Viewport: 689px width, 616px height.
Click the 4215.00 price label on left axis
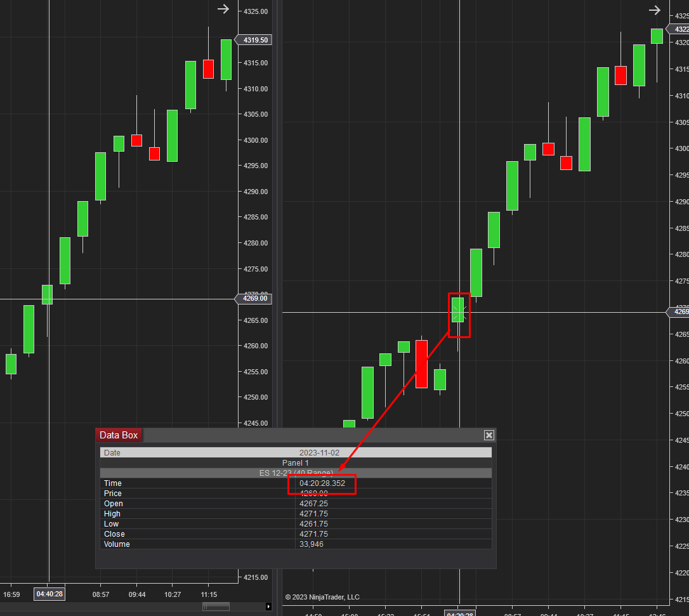coord(256,577)
